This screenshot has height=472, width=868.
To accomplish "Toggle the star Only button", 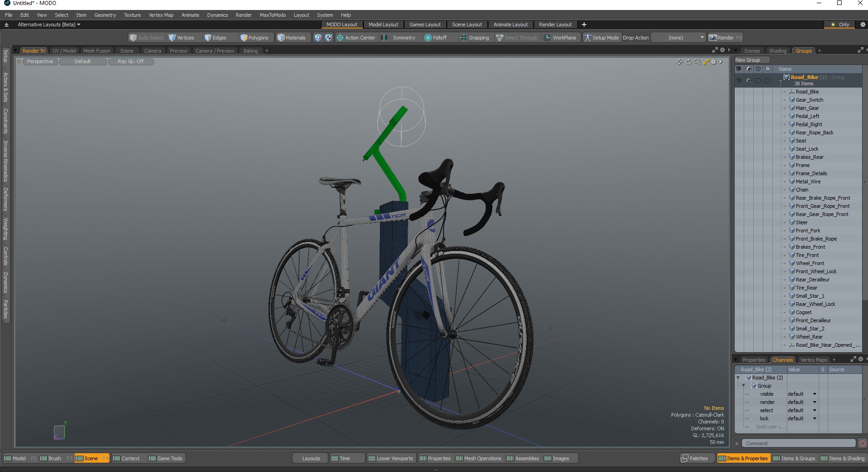I will (839, 25).
